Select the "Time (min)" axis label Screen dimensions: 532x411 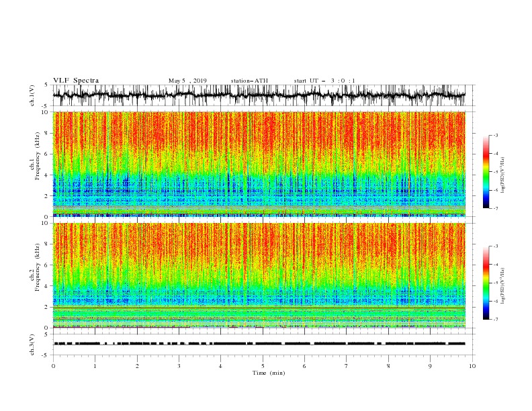tap(269, 373)
